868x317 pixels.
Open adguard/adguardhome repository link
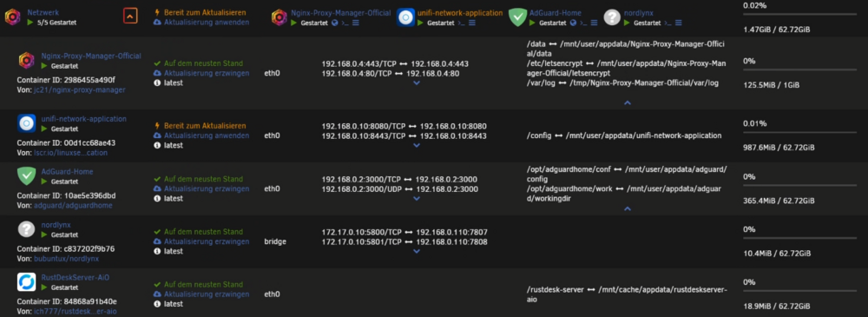pyautogui.click(x=73, y=206)
